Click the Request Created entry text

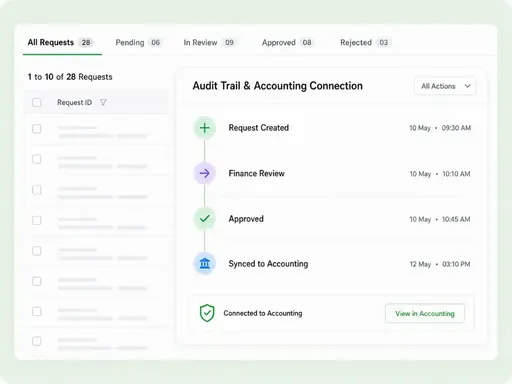(x=259, y=128)
